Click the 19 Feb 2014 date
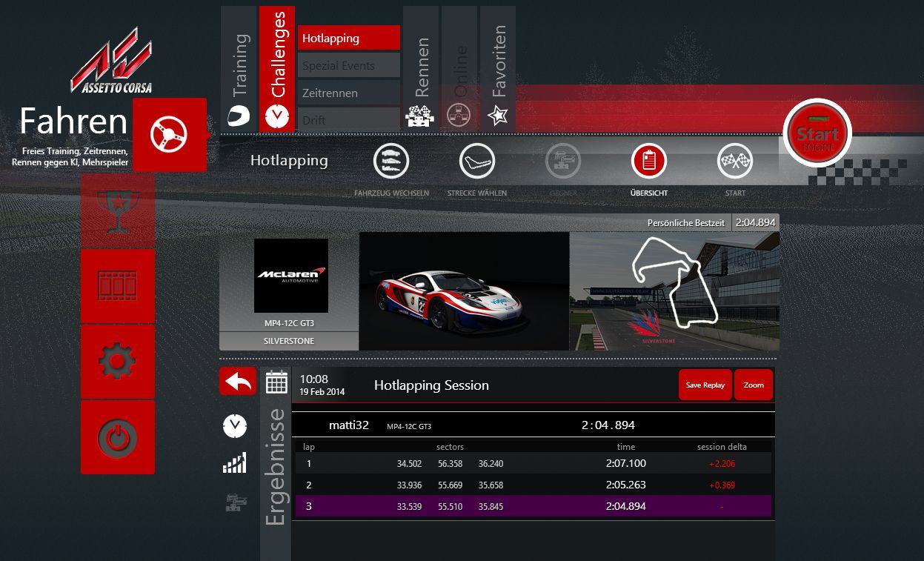Screen dimensions: 924x561 click(322, 392)
